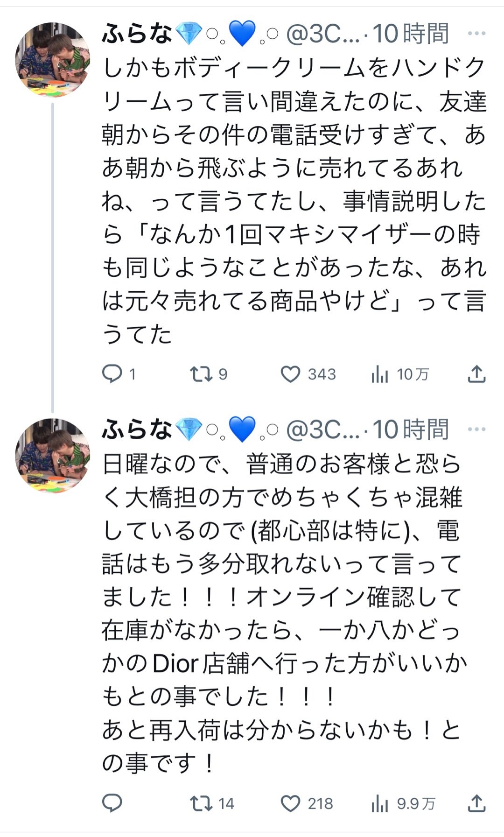Like the first tweet with 343 likes
Image resolution: width=504 pixels, height=837 pixels.
tap(290, 374)
